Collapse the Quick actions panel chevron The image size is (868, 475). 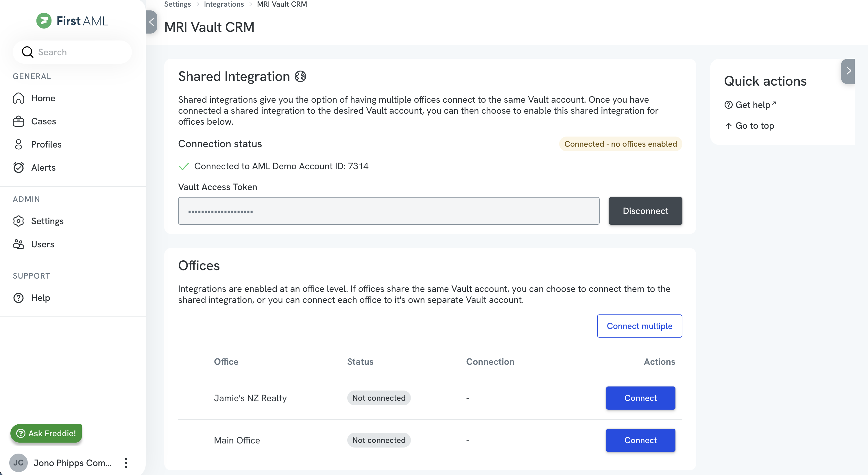(x=848, y=71)
